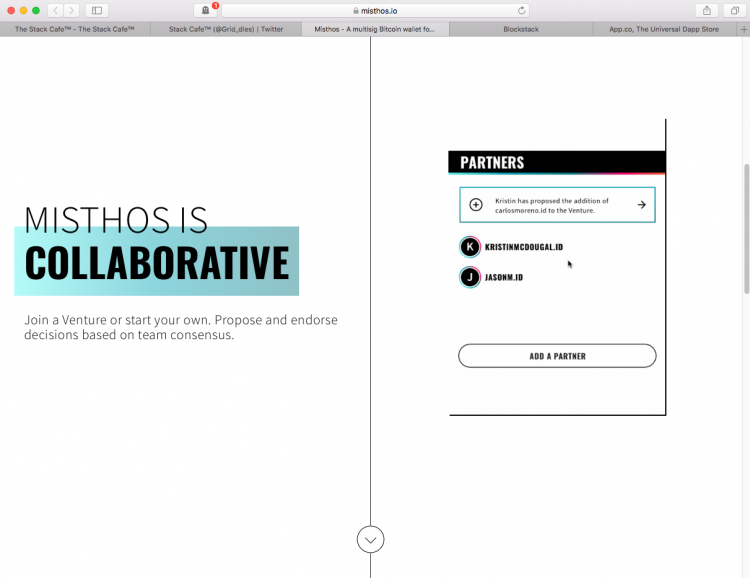The width and height of the screenshot is (750, 578).
Task: Click the right arrow in the proposal notice
Action: click(x=641, y=205)
